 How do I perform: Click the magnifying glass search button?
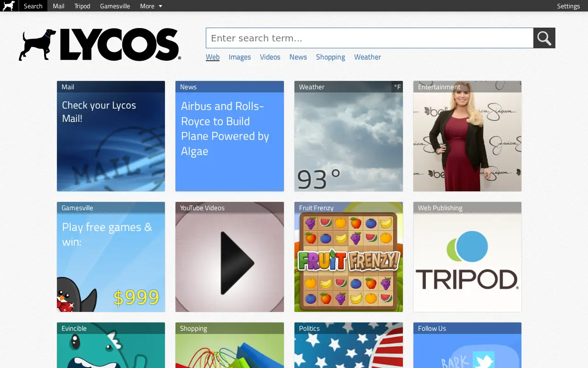[544, 38]
